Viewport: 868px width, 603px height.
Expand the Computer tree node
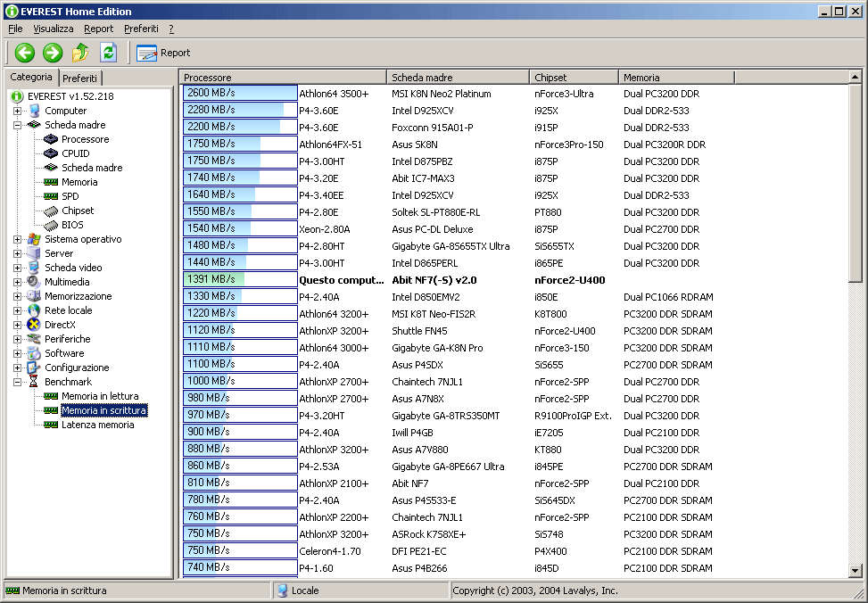click(17, 111)
